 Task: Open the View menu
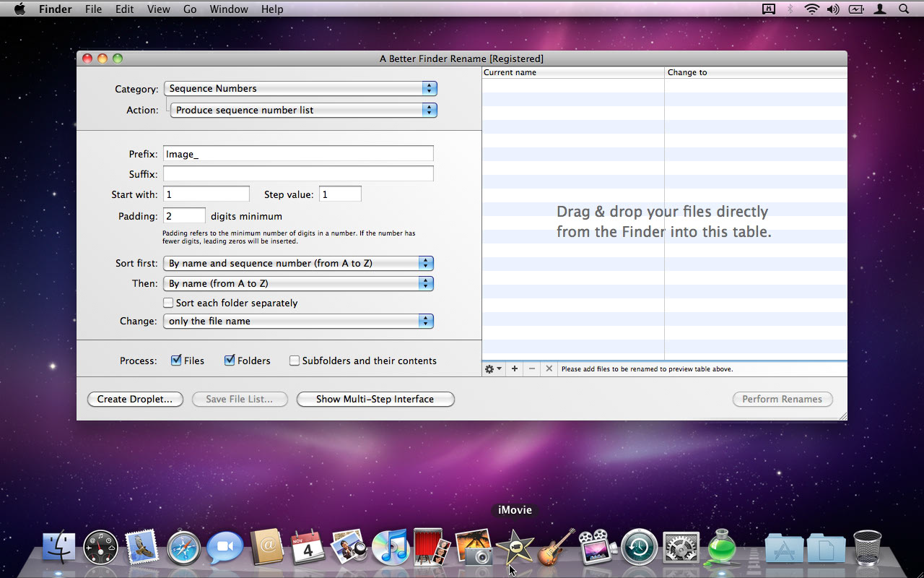pos(158,9)
